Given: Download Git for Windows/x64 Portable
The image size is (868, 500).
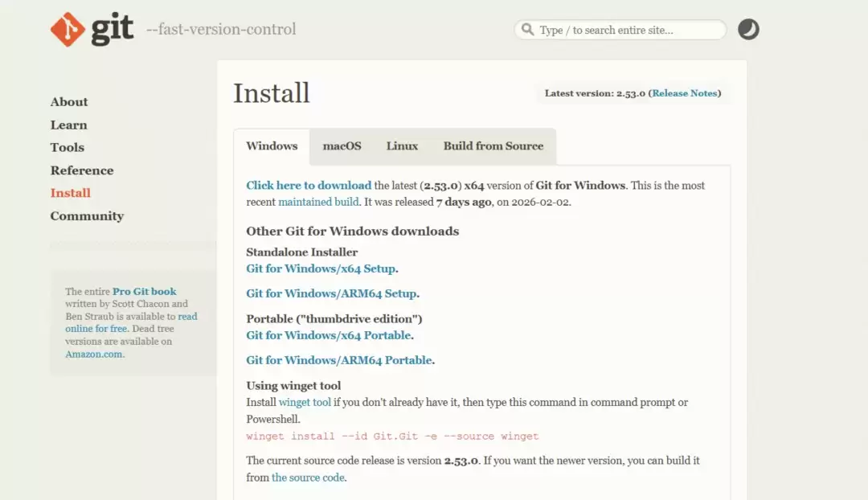Looking at the screenshot, I should click(328, 335).
